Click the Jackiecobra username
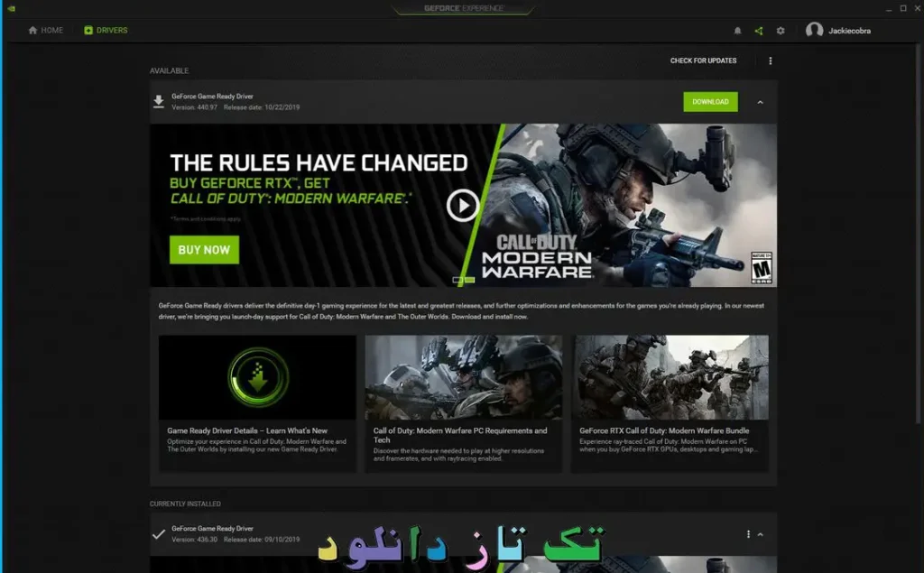 click(x=849, y=31)
